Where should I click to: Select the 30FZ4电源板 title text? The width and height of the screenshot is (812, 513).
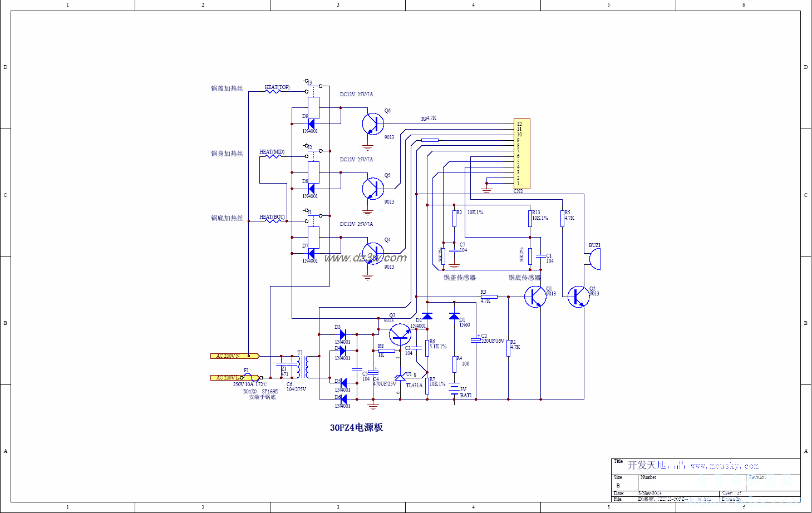356,427
